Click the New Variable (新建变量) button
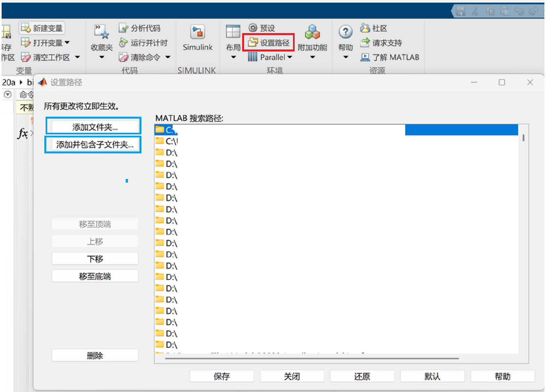The height and width of the screenshot is (392, 546). (x=42, y=28)
